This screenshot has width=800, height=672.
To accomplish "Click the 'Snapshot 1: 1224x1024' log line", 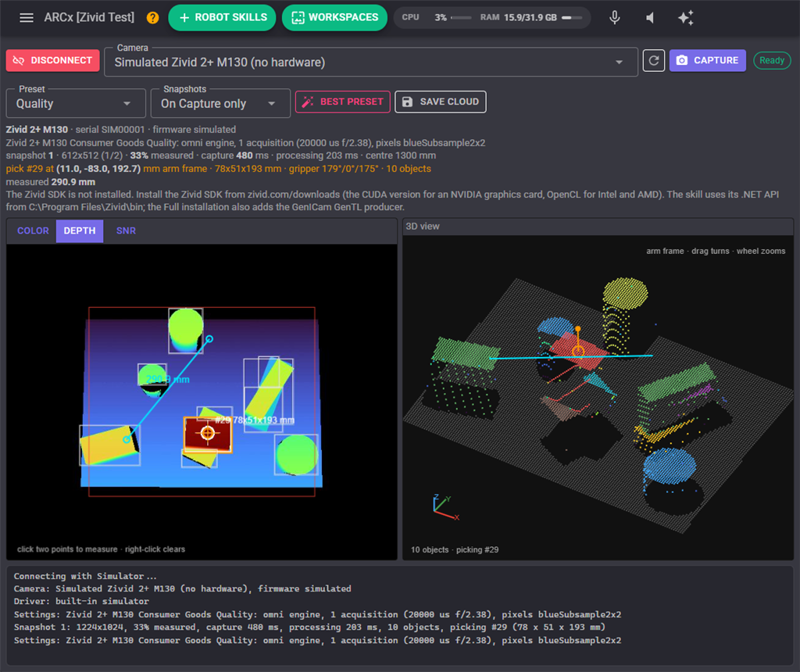I will [309, 627].
